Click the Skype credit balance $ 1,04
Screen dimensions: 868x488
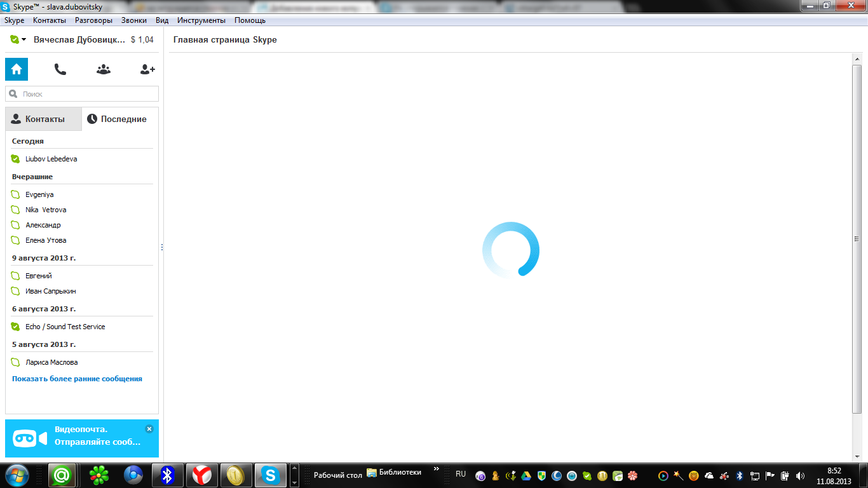tap(142, 39)
